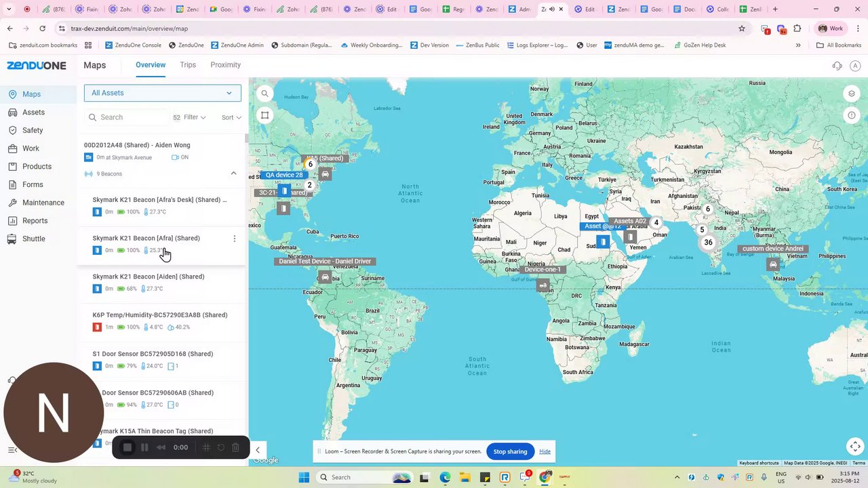Click the ZenduONE logo
Image resolution: width=868 pixels, height=488 pixels.
coord(37,66)
